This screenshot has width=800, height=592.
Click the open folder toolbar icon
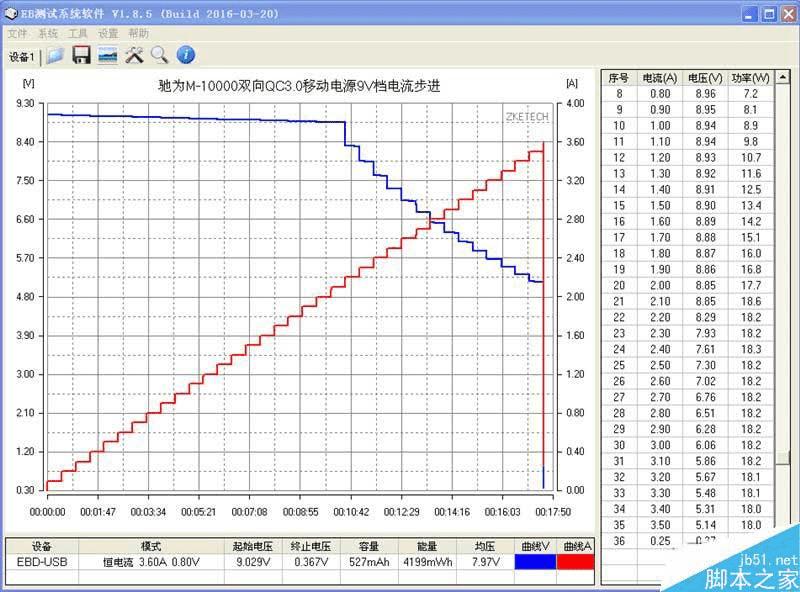(55, 55)
